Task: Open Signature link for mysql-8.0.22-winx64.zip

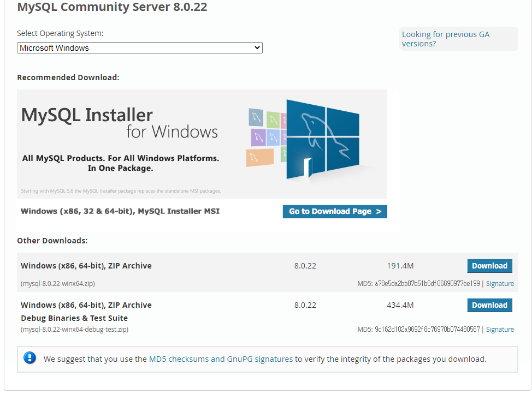Action: point(500,283)
